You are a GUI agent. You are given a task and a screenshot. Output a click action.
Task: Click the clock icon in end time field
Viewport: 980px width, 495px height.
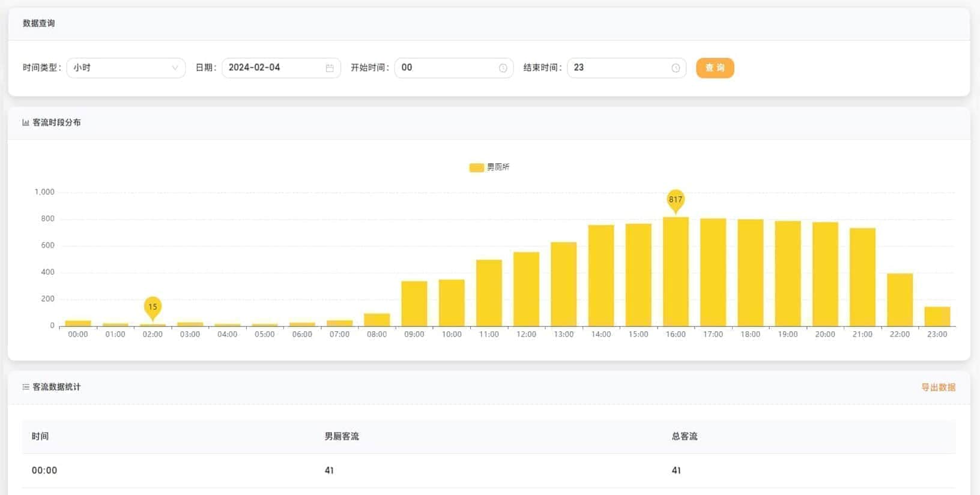click(x=676, y=68)
